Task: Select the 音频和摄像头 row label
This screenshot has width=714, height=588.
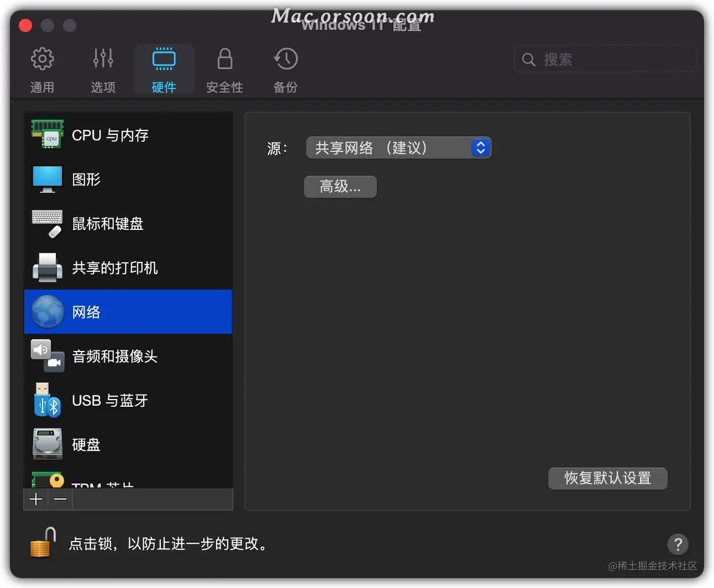Action: point(115,356)
